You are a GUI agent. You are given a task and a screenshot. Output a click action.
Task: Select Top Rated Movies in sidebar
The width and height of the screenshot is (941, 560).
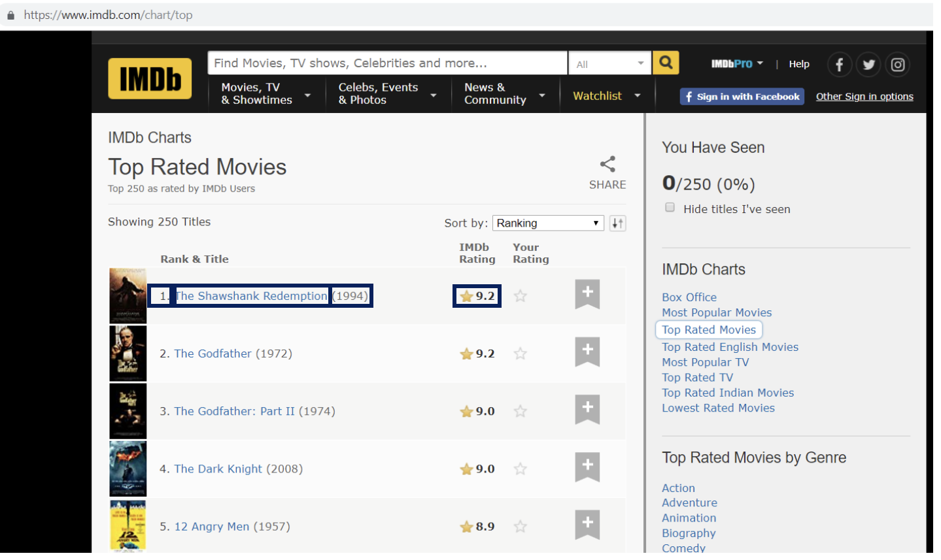709,330
